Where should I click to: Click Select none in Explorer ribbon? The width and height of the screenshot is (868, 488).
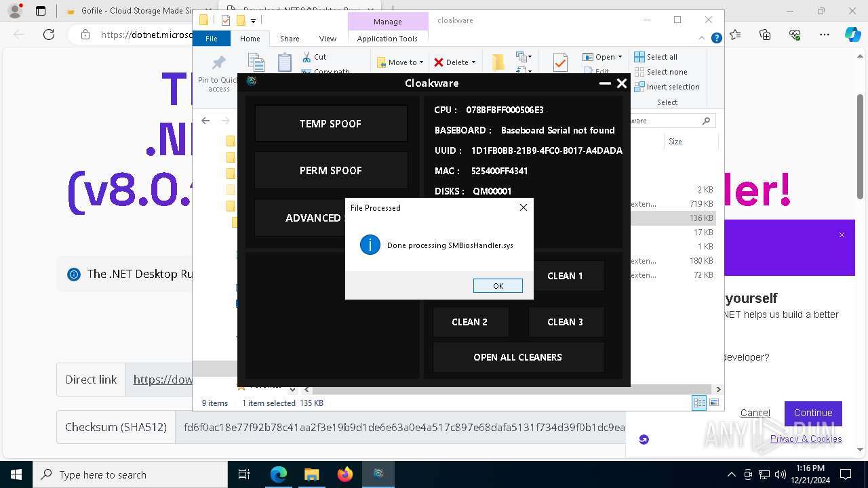point(660,72)
